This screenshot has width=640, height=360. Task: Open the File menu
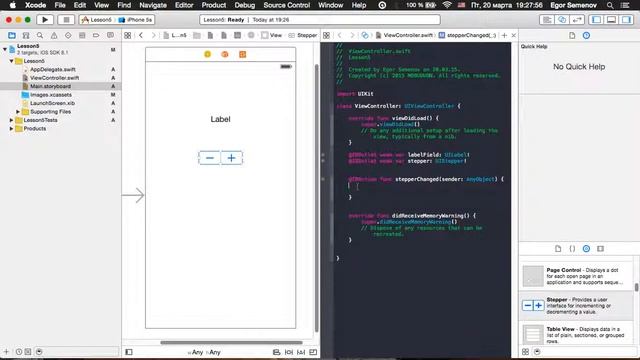point(60,5)
